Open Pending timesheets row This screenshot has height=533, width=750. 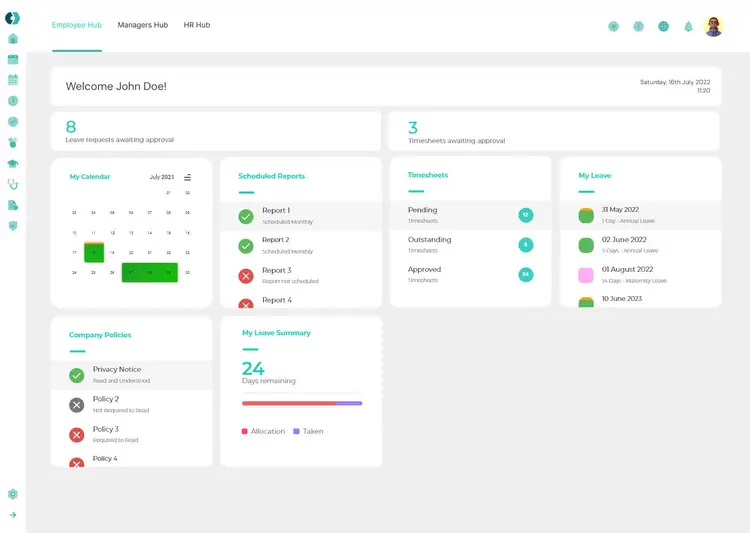pos(470,215)
